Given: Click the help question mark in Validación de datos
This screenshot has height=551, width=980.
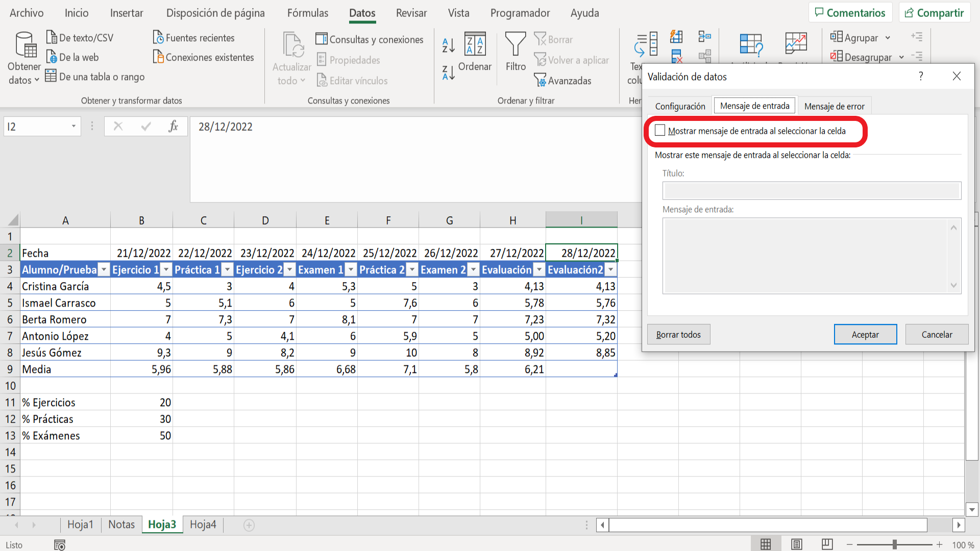Looking at the screenshot, I should click(921, 76).
